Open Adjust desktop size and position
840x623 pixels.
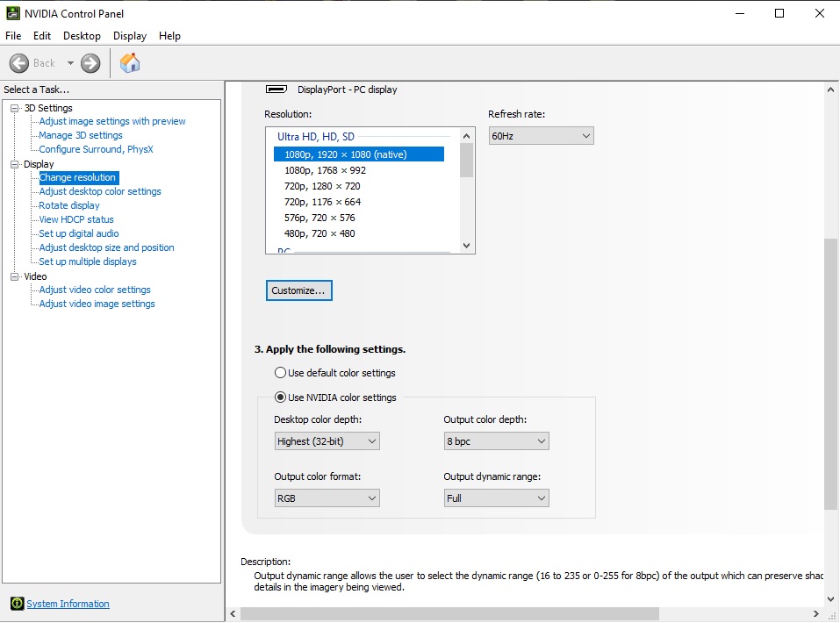pos(106,247)
